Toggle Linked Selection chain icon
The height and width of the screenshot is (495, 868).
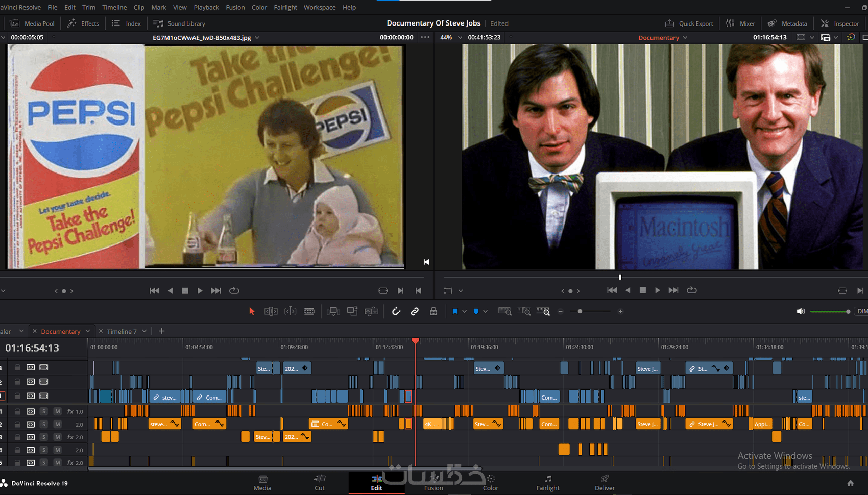(x=415, y=311)
